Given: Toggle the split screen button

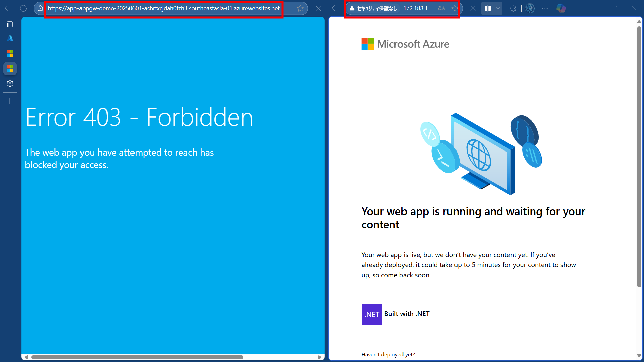Looking at the screenshot, I should [x=488, y=8].
